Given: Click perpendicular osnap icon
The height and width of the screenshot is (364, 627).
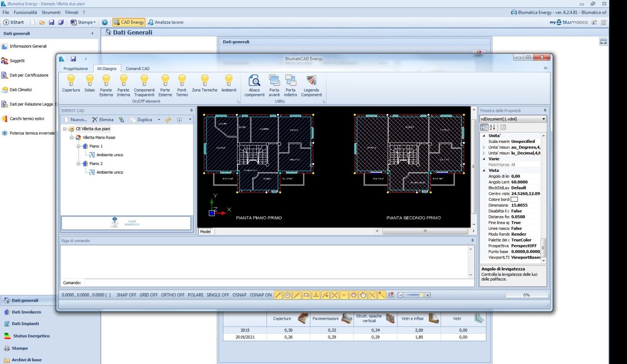Looking at the screenshot, I should coord(316,295).
